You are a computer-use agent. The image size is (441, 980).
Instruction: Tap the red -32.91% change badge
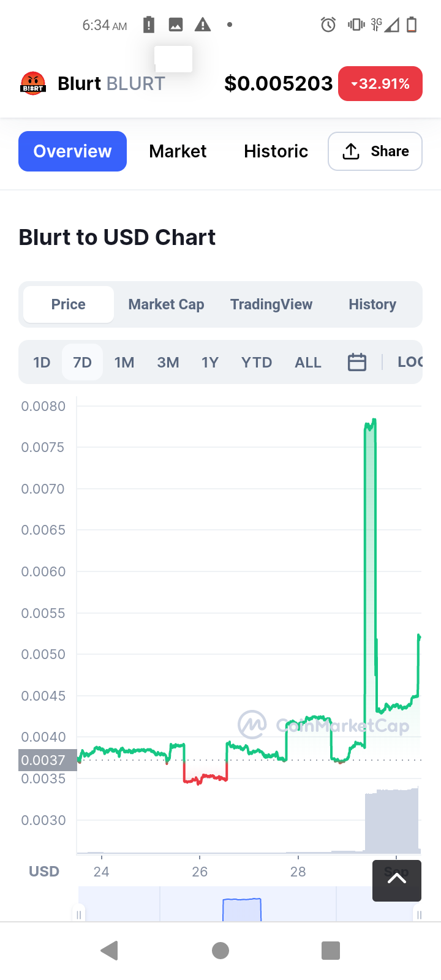[380, 83]
